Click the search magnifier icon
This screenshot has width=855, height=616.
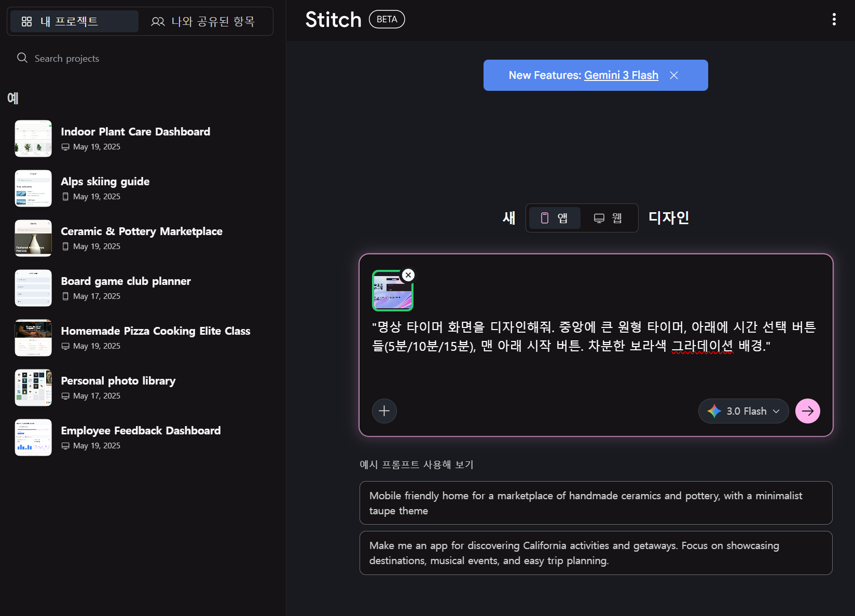22,58
